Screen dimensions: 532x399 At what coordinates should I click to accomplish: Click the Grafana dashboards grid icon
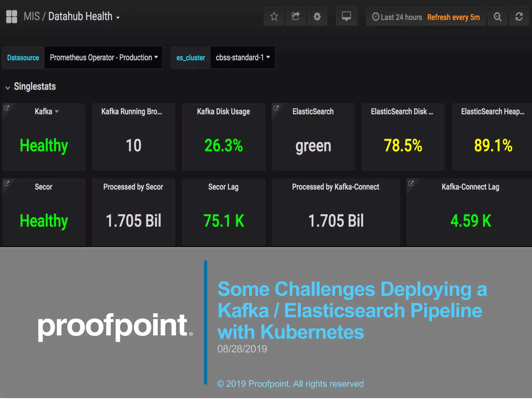click(11, 17)
